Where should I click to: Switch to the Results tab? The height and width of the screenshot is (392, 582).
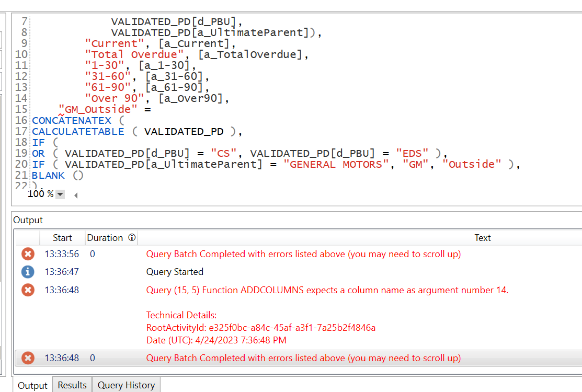[x=72, y=385]
